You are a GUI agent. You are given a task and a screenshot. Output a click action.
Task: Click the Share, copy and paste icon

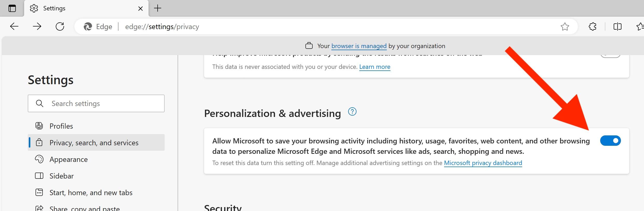click(39, 208)
